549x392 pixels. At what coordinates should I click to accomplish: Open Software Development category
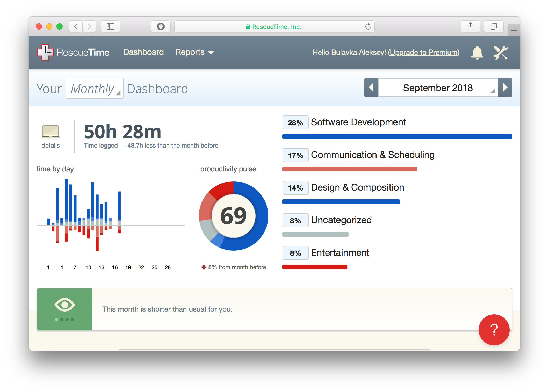(x=358, y=122)
